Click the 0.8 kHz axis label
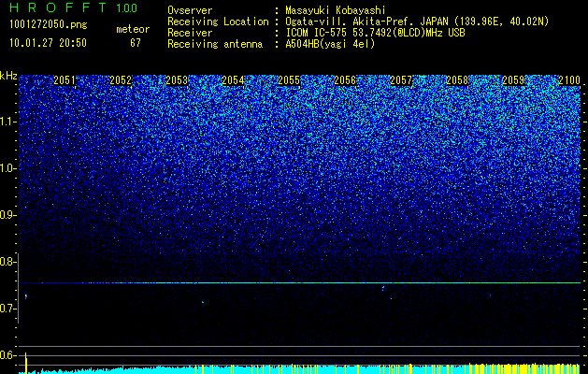 (7, 262)
